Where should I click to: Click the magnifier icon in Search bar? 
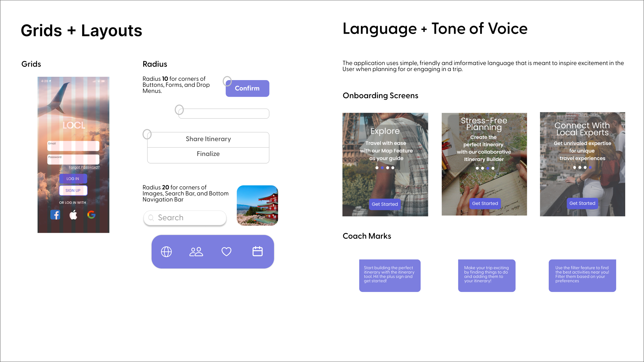tap(151, 218)
